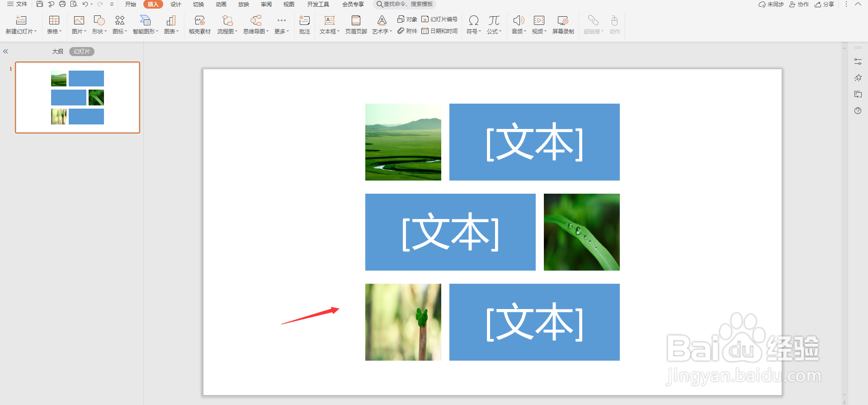The width and height of the screenshot is (868, 405).
Task: Click the Word Art (艺术字) icon
Action: click(382, 20)
